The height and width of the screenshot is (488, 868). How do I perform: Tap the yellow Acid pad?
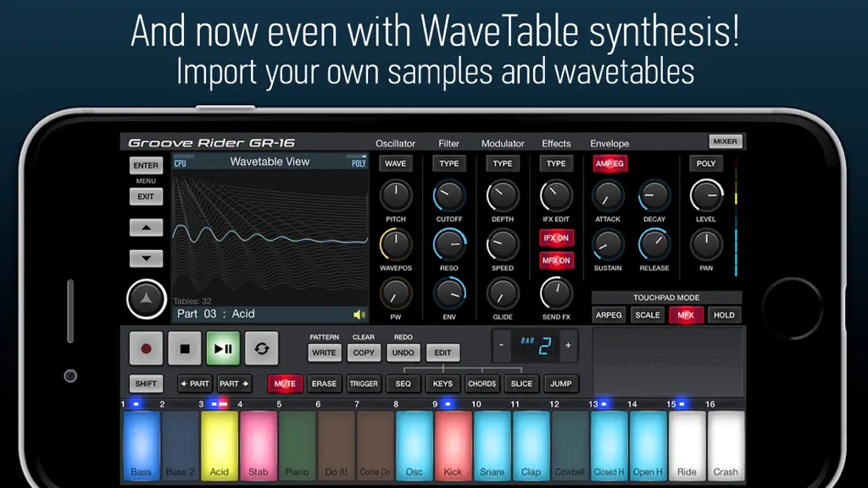pyautogui.click(x=220, y=446)
